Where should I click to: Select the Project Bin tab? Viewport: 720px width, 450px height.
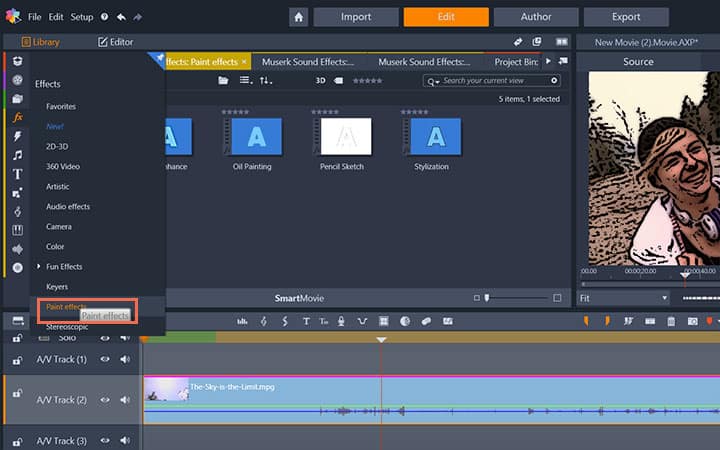tap(516, 62)
